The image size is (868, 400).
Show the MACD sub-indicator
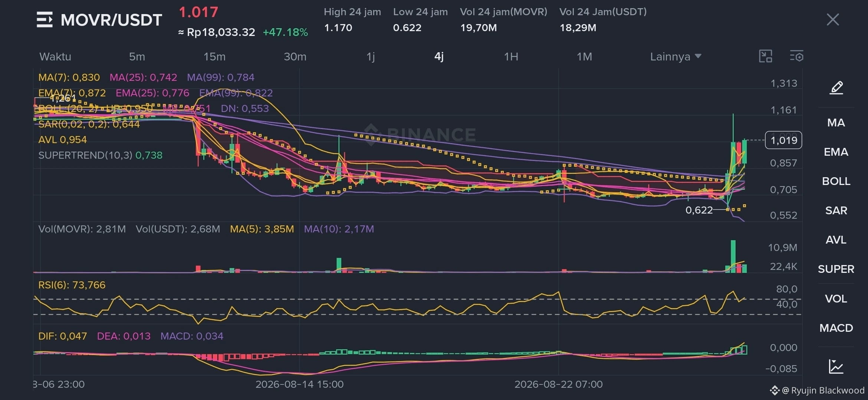836,328
